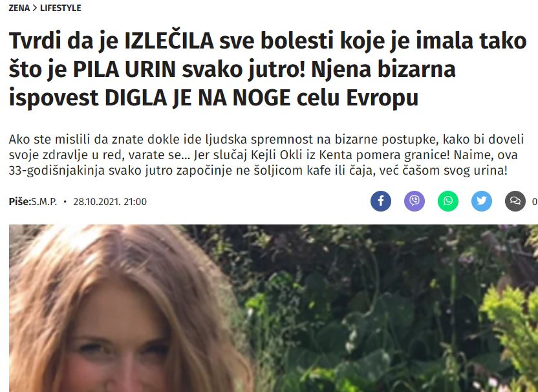The width and height of the screenshot is (538, 392).
Task: Select the word IZLEČILA in the headline
Action: coord(169,41)
